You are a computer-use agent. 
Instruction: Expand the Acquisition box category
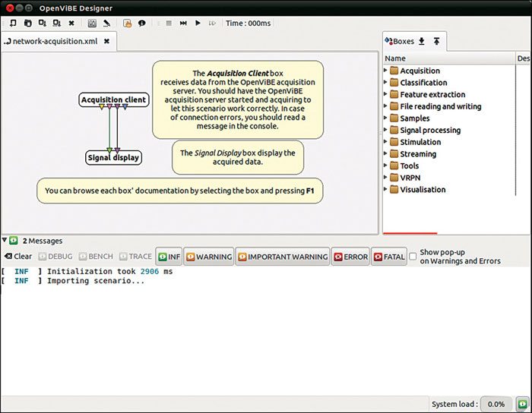386,71
